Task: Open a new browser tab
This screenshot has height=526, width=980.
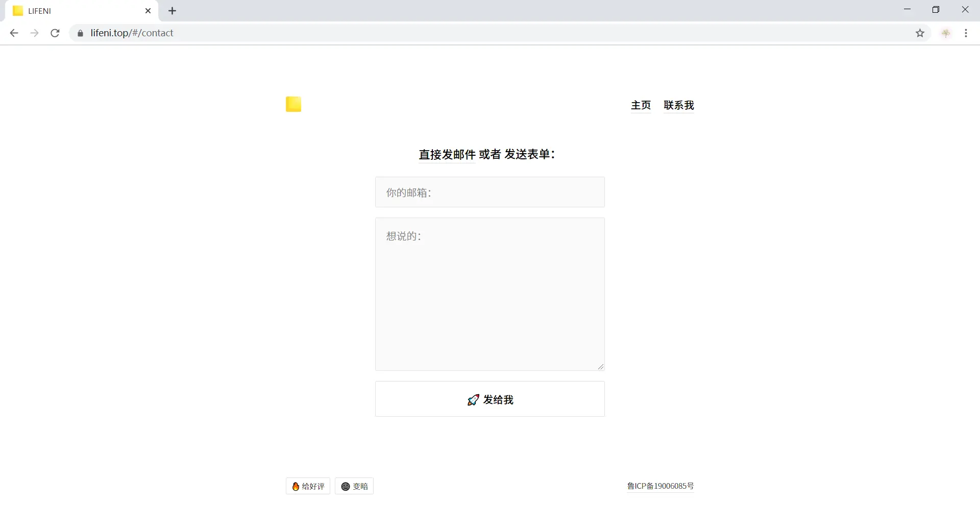Action: point(172,11)
